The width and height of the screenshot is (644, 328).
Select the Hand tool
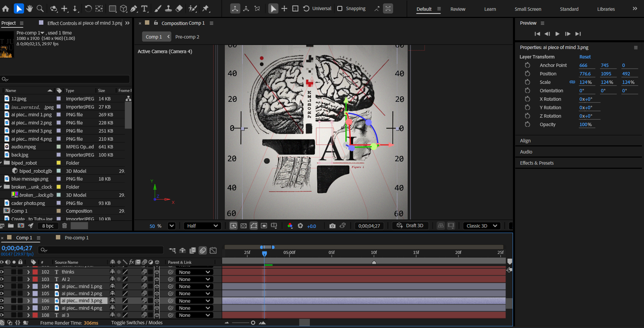click(x=29, y=8)
